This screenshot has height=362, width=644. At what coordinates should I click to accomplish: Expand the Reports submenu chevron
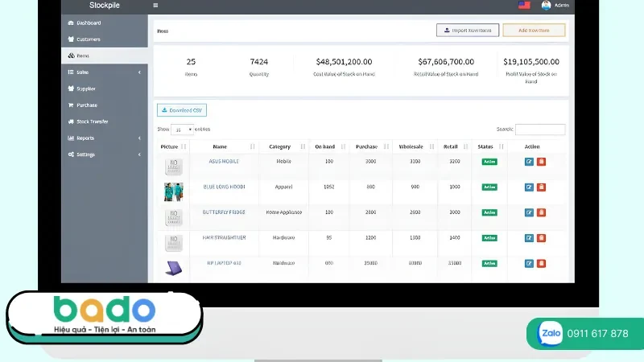[x=139, y=138]
